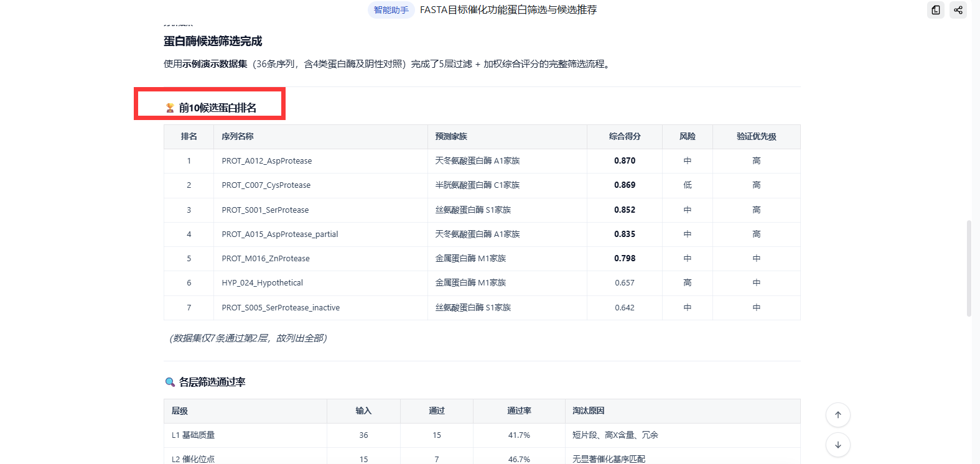This screenshot has height=464, width=980.
Task: Click pass rate 41.7%
Action: [519, 435]
